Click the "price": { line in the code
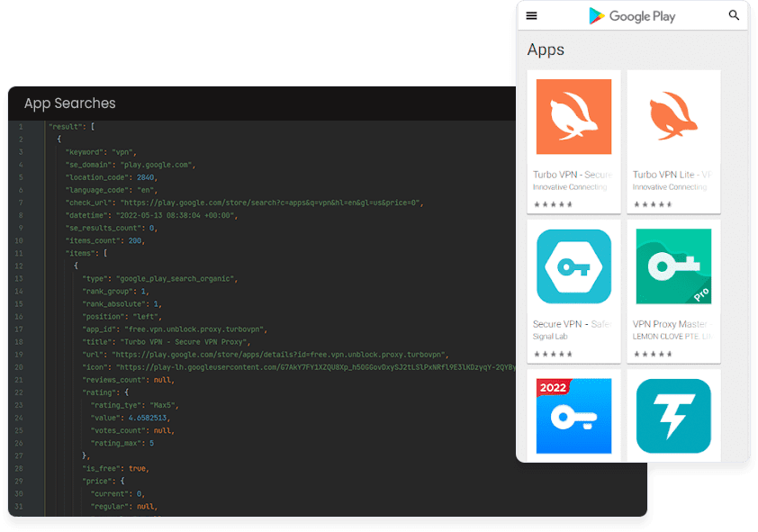 pos(104,481)
